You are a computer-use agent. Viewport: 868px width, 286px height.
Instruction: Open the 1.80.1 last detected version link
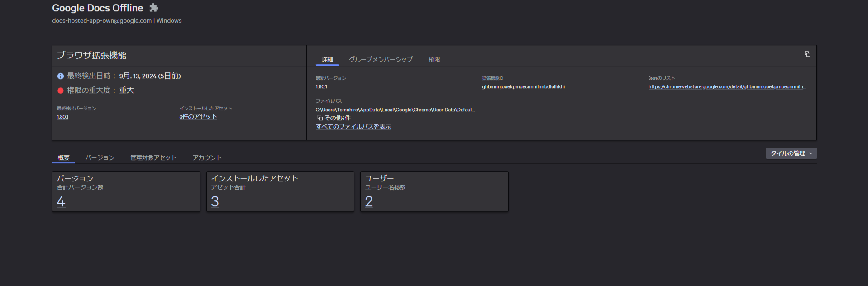tap(62, 117)
